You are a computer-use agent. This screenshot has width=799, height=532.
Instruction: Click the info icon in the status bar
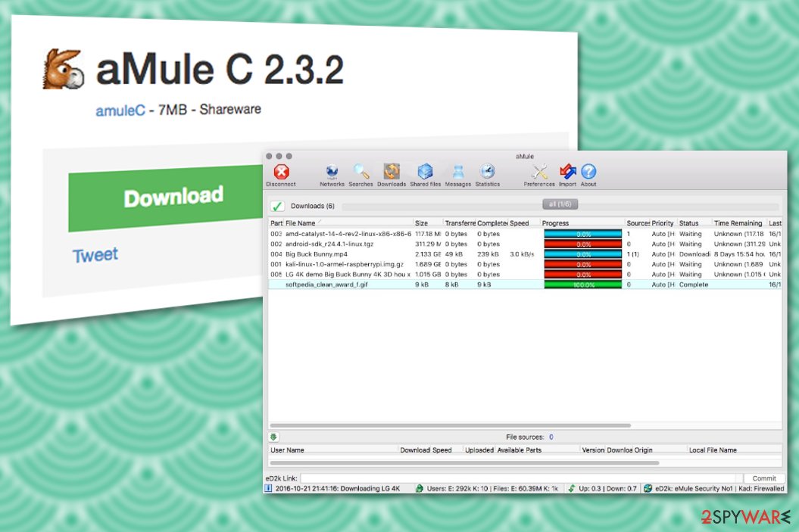point(268,488)
